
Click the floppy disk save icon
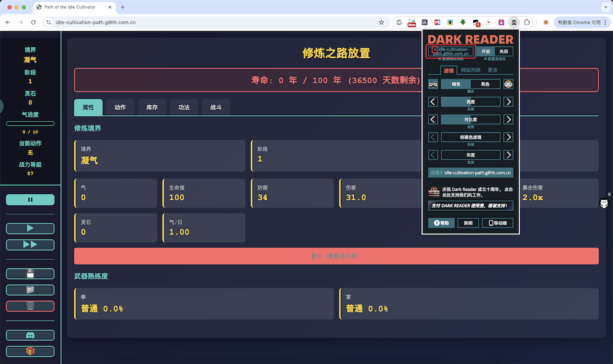click(x=30, y=274)
